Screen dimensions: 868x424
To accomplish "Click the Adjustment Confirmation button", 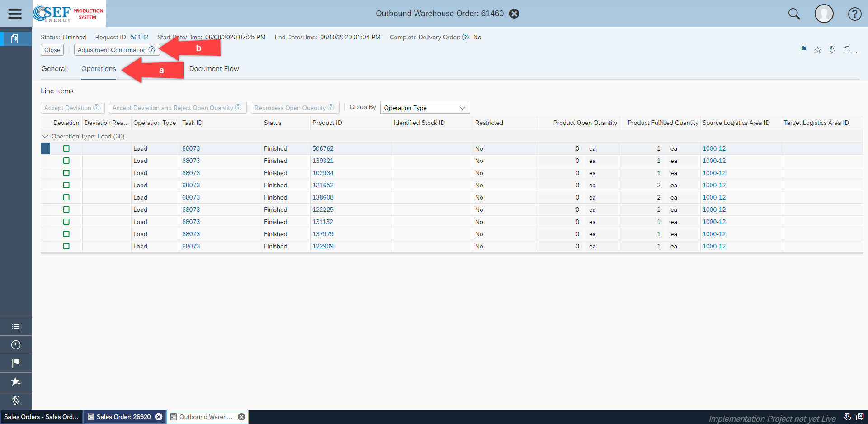I will [116, 50].
